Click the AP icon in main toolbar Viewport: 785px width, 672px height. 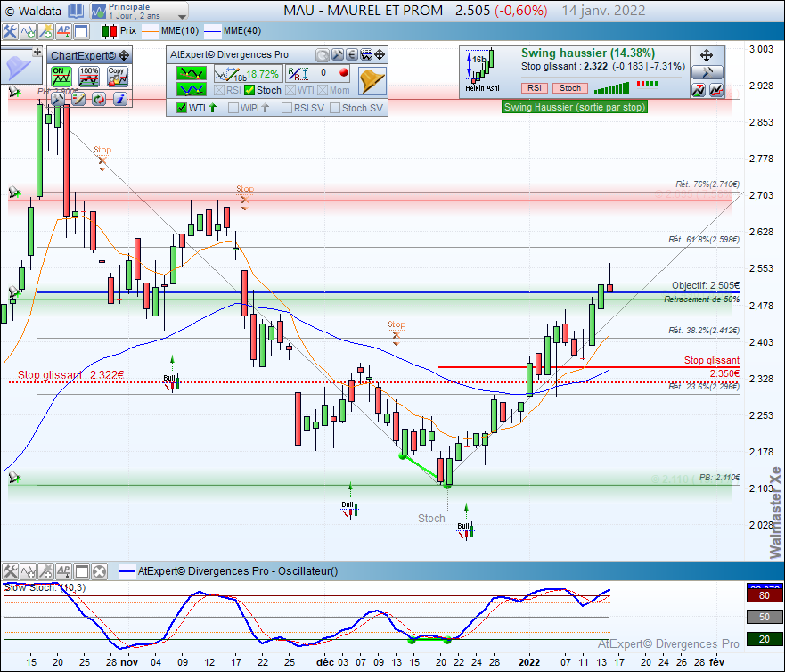(x=63, y=31)
